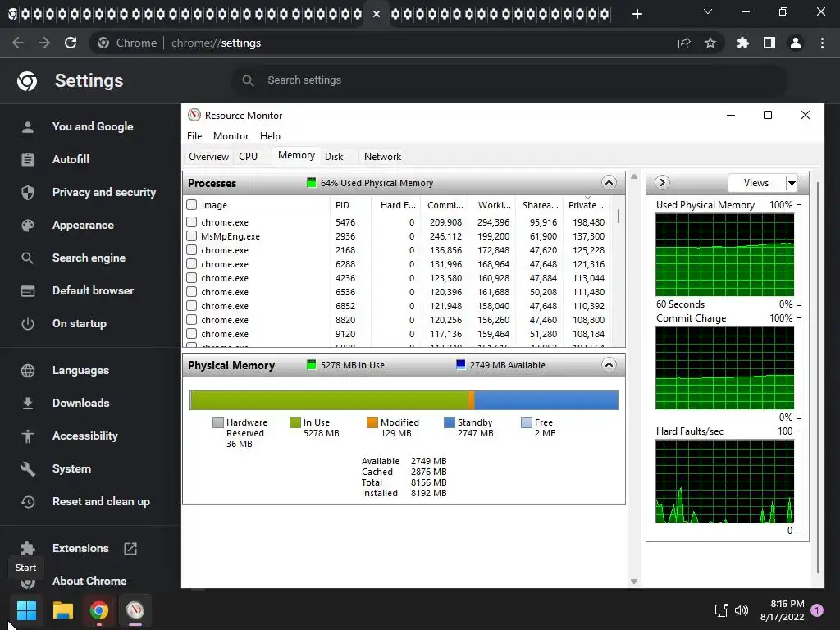840x630 pixels.
Task: Open Resource Monitor Help menu
Action: [x=270, y=136]
